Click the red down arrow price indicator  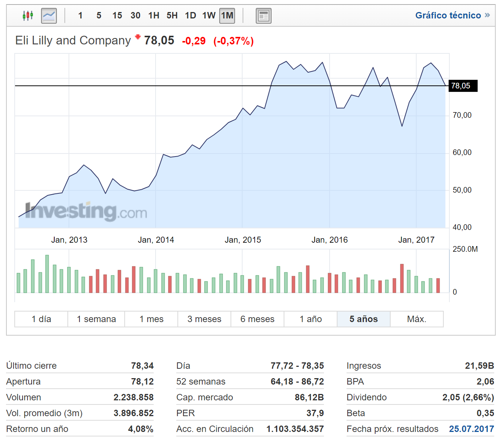(x=138, y=36)
